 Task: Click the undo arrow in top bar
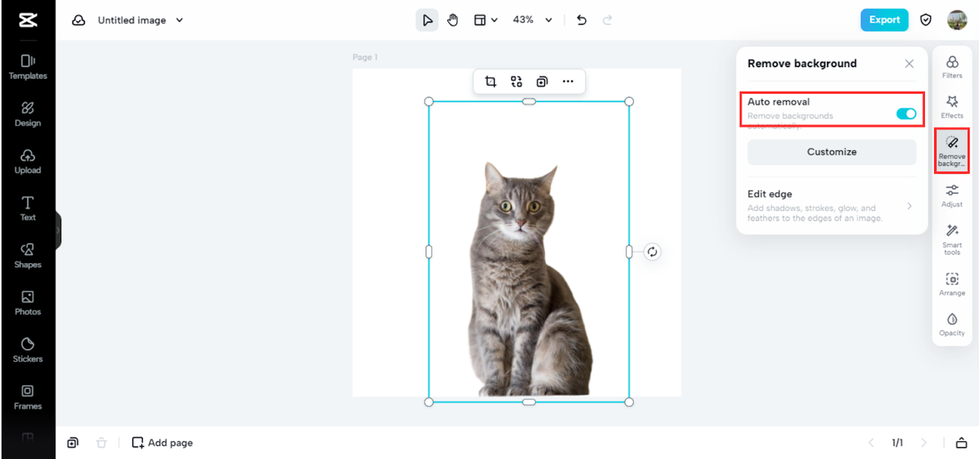(x=582, y=20)
